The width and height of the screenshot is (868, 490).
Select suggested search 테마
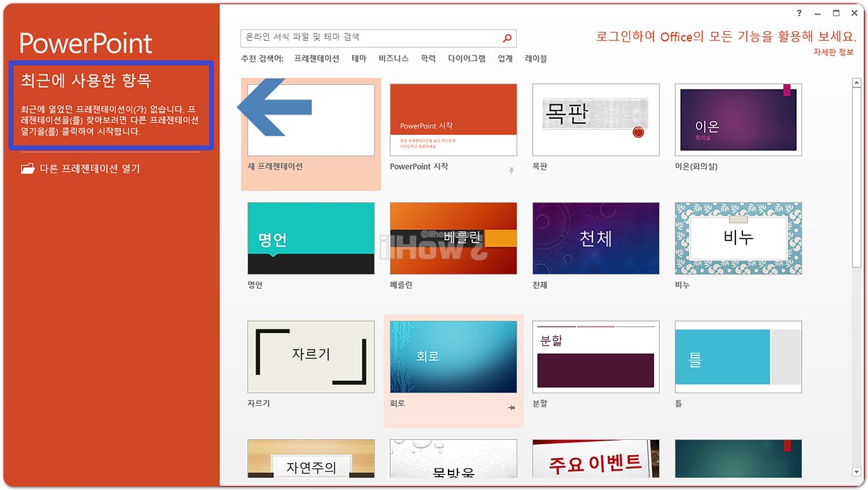[x=359, y=59]
